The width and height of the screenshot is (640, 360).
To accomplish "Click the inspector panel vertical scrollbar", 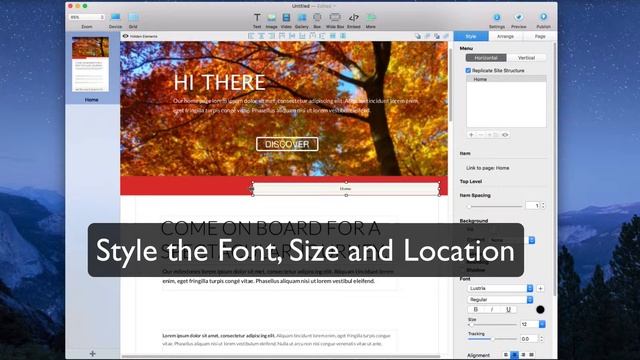I will click(555, 169).
